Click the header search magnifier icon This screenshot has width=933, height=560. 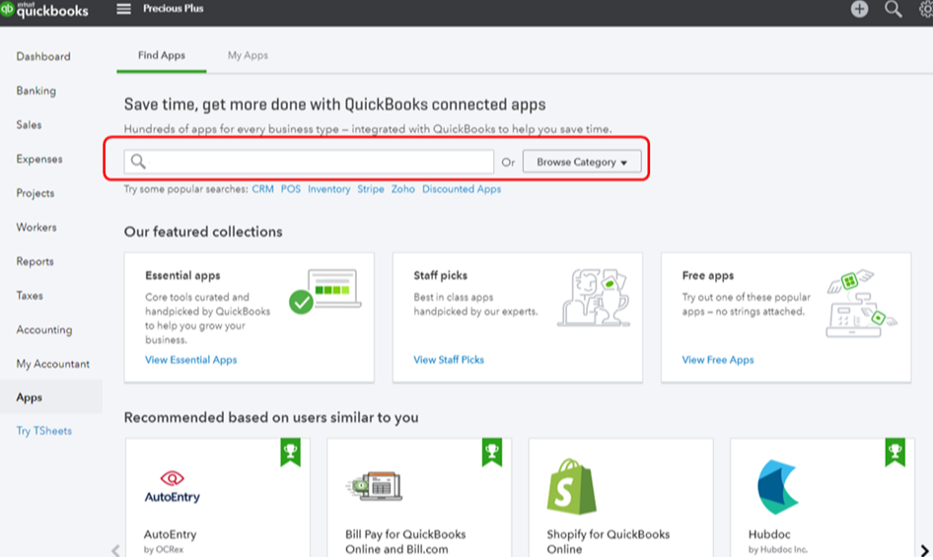(x=894, y=9)
